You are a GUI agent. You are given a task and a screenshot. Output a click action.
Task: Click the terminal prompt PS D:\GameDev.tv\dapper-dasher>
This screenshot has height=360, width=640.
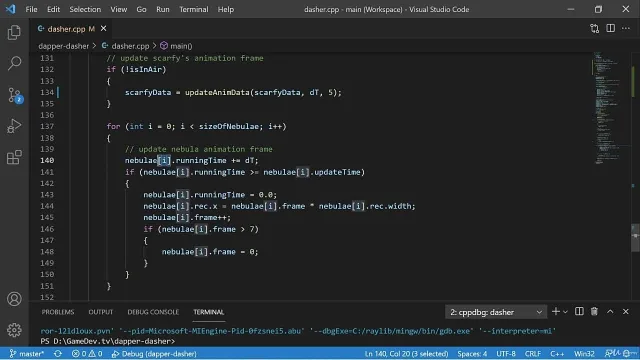pos(108,341)
